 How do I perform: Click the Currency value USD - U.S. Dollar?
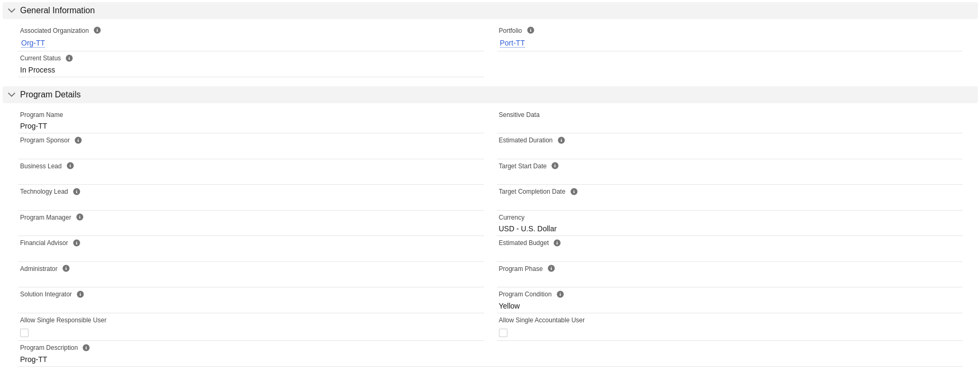(528, 229)
